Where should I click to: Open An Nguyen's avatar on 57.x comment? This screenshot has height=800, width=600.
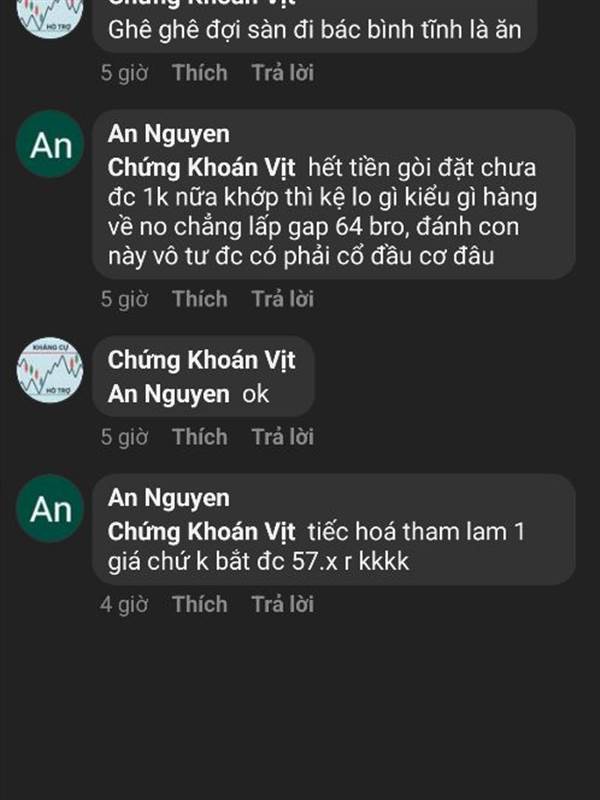click(x=50, y=508)
